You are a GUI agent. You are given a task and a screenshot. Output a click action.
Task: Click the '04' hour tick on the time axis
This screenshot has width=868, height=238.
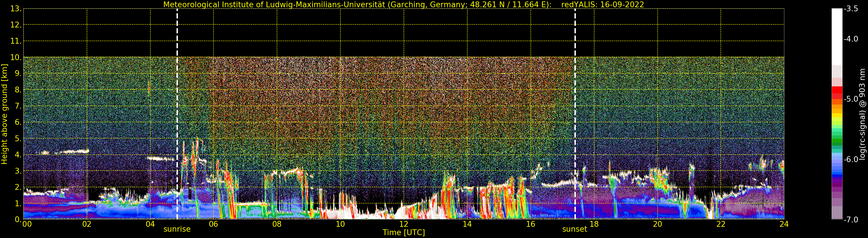point(150,224)
